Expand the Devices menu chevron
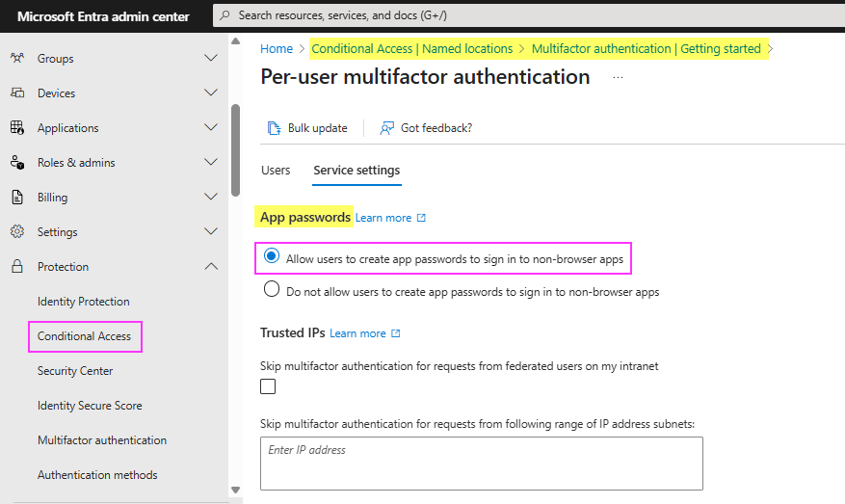This screenshot has width=845, height=504. [x=211, y=93]
